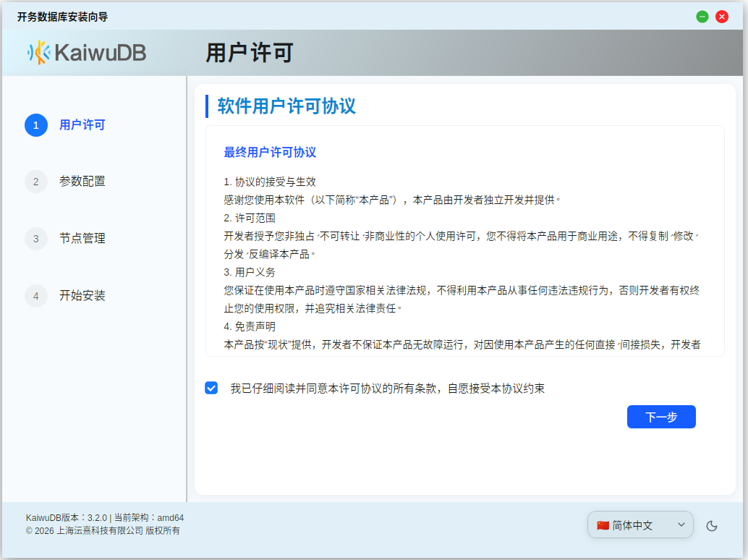Click line 本产品按“现状”提供
Viewport: 748px width, 560px height.
pyautogui.click(x=462, y=345)
